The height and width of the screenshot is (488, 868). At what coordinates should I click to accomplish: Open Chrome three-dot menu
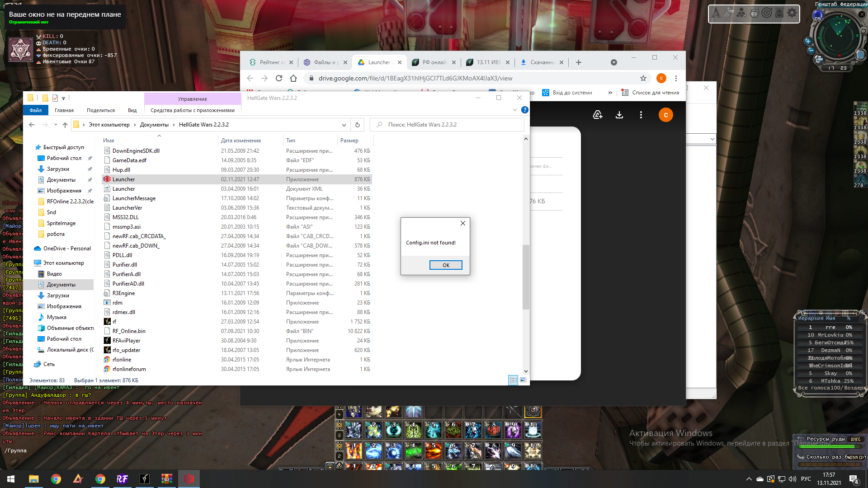tap(676, 78)
